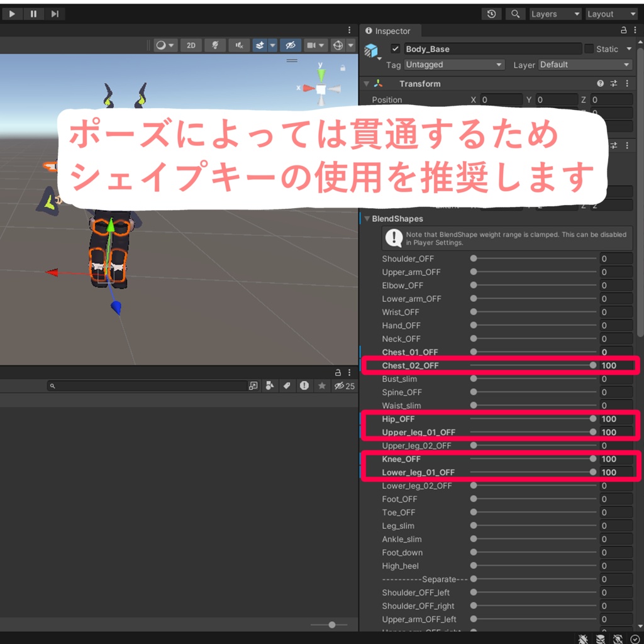Screen dimensions: 644x644
Task: Open the Layers dropdown in the top bar
Action: [x=555, y=14]
